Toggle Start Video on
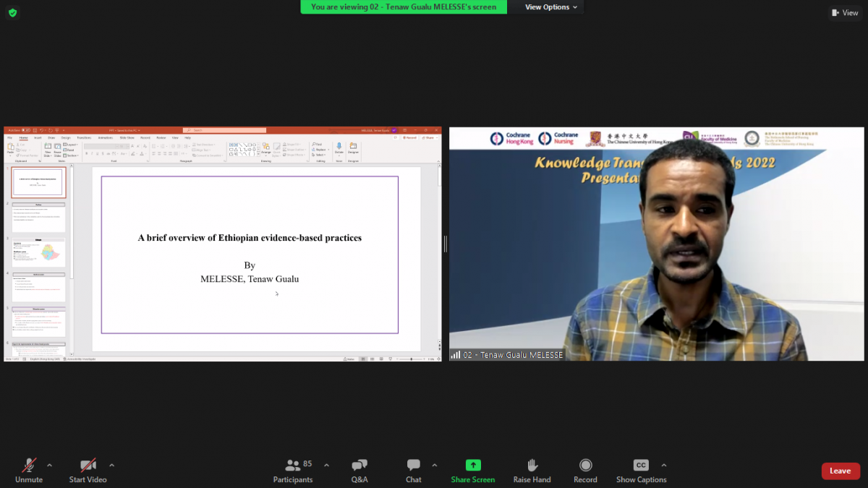The image size is (868, 488). 88,466
